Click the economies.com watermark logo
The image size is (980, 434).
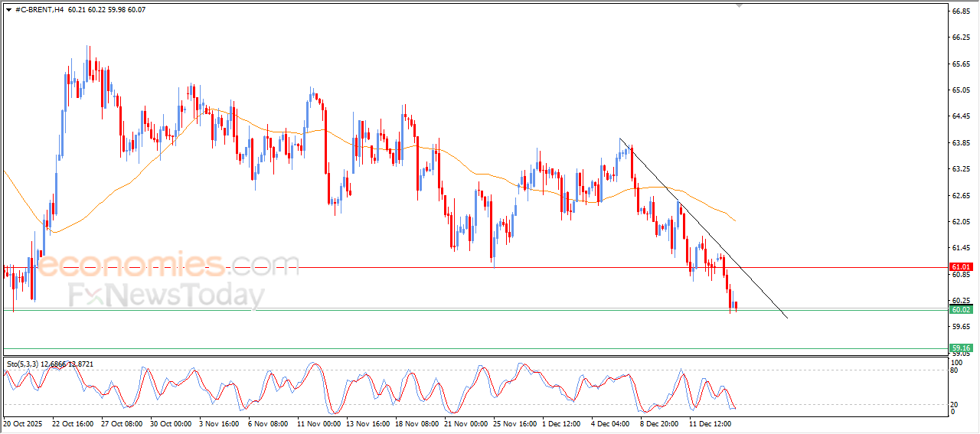click(168, 266)
